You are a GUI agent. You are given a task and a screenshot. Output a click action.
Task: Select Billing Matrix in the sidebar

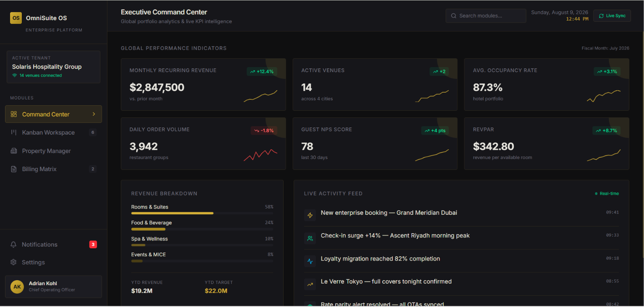[53, 169]
